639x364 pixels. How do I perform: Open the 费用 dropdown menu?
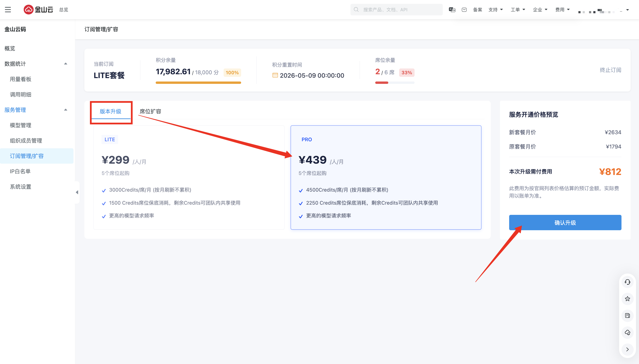click(562, 10)
